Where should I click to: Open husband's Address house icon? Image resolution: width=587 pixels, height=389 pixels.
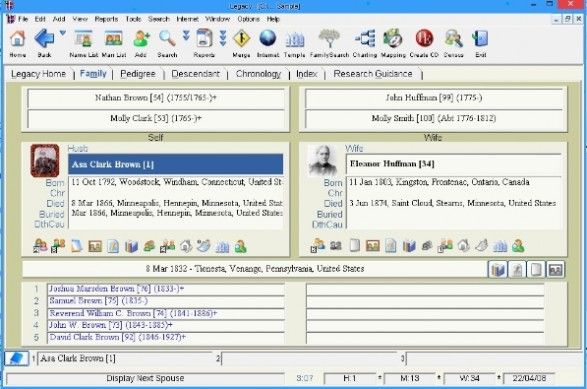[186, 246]
